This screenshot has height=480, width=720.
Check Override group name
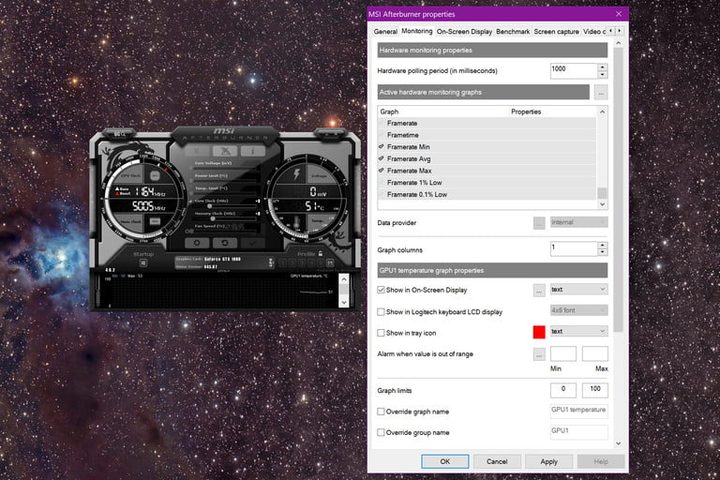[x=381, y=433]
